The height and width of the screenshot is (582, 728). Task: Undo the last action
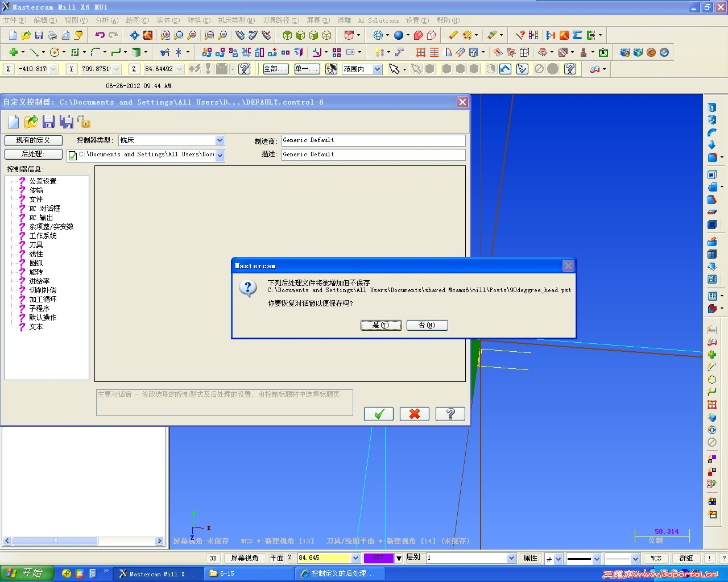click(x=100, y=35)
